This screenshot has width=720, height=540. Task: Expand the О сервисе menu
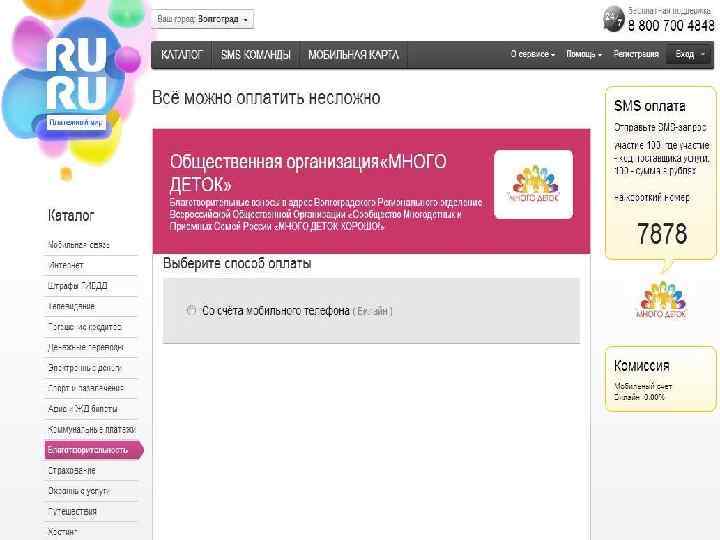point(533,54)
